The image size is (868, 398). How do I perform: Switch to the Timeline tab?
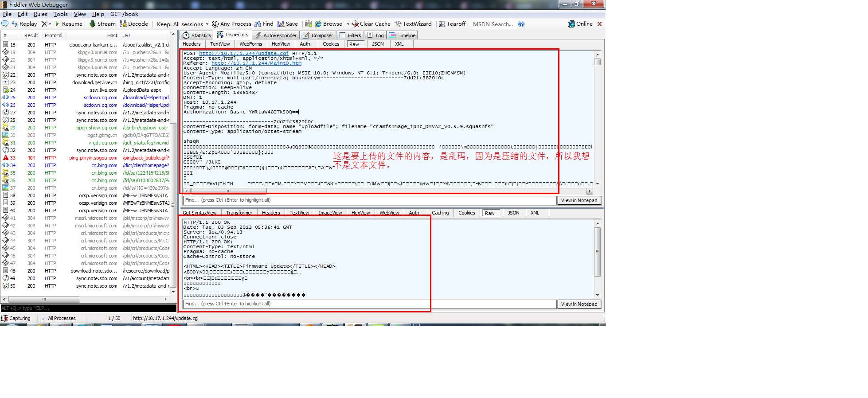pyautogui.click(x=403, y=35)
